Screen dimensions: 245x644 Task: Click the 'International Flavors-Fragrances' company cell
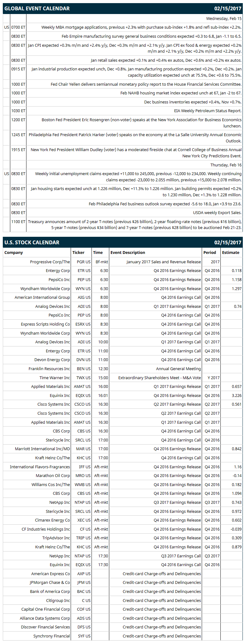coord(40,467)
